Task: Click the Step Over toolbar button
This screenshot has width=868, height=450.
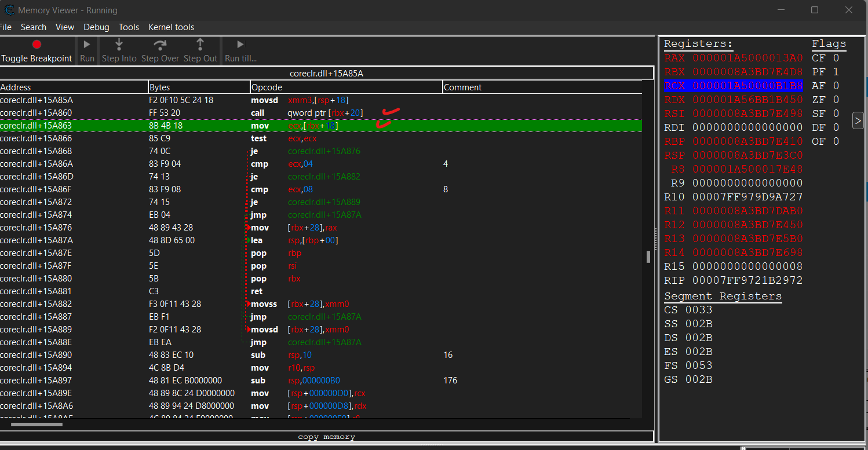Action: point(160,51)
